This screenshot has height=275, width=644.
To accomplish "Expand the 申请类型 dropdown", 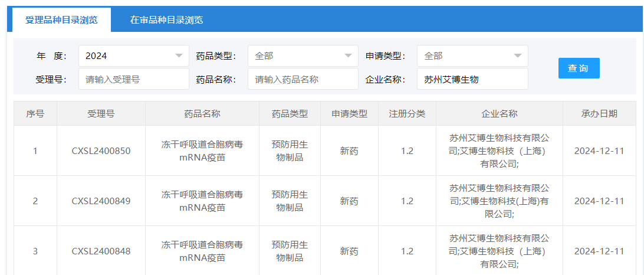I will (472, 56).
